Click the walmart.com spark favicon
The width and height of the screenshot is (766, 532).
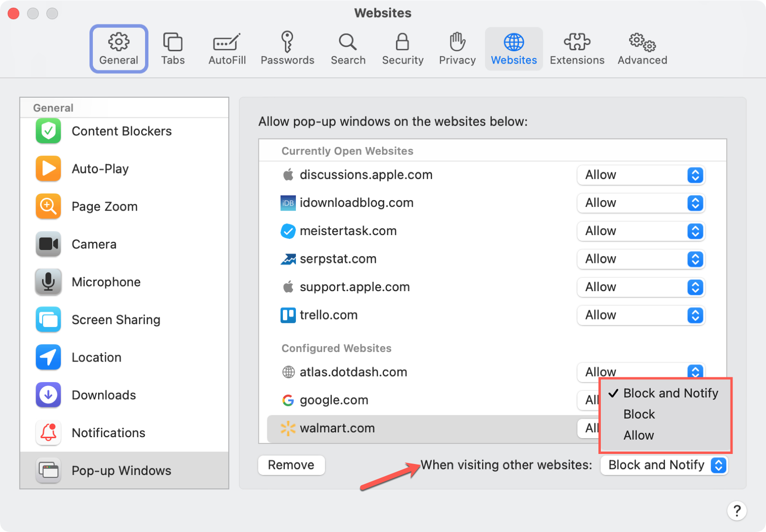click(288, 428)
